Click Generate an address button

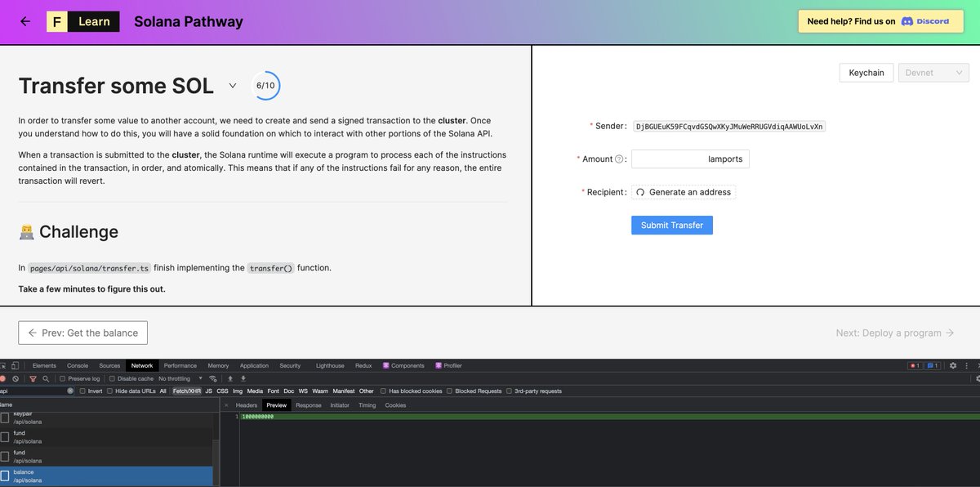[x=684, y=192]
